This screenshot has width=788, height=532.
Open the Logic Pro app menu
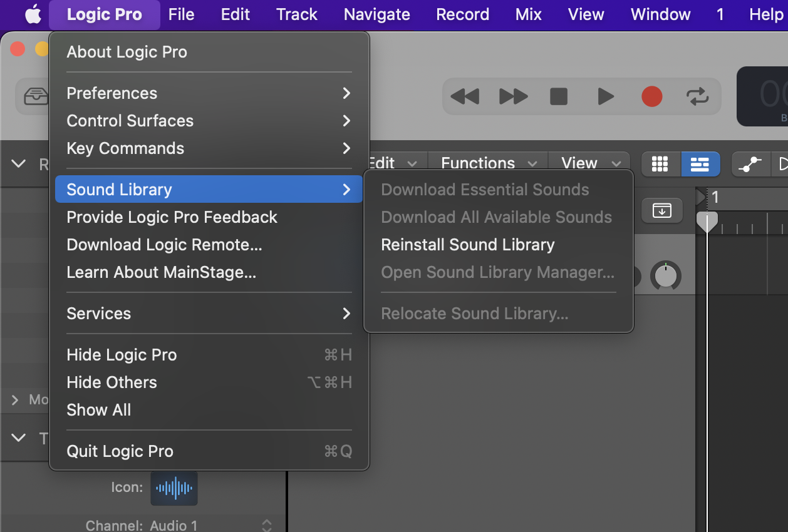point(105,14)
